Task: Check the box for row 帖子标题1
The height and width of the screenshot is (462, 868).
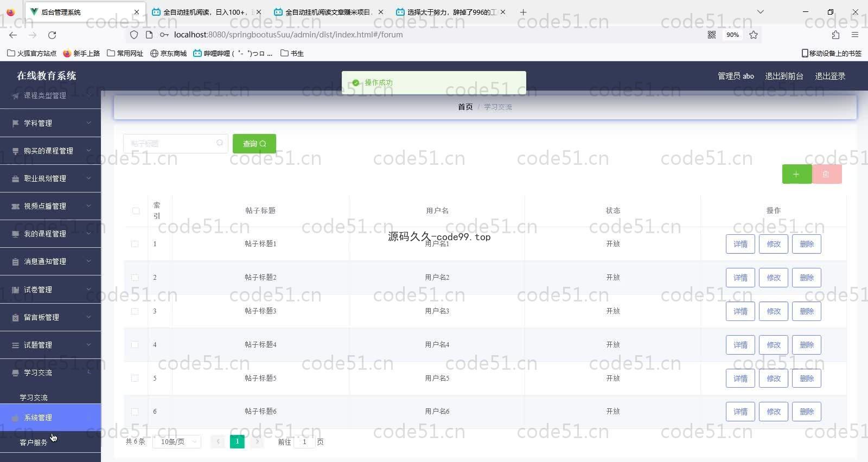Action: 135,244
